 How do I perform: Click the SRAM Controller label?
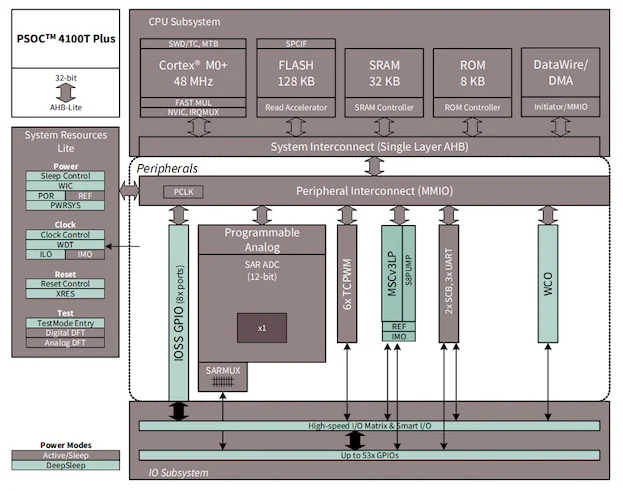pos(384,107)
